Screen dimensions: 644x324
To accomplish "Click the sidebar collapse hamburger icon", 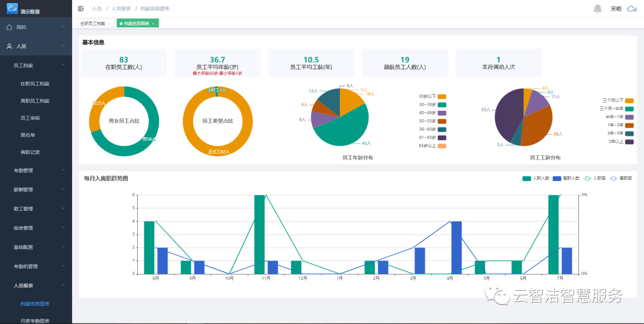I will 80,8.
